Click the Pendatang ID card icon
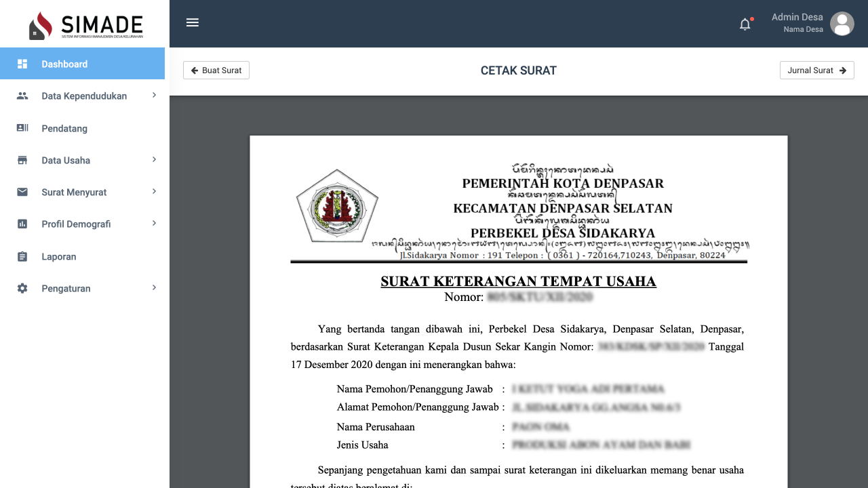The image size is (868, 488). pyautogui.click(x=22, y=128)
